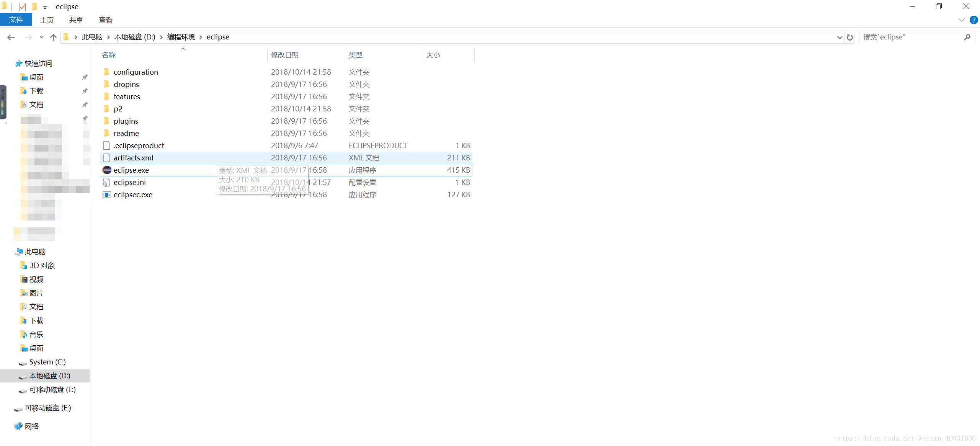This screenshot has width=980, height=446.
Task: Select 此电脑 in the navigation pane
Action: (35, 252)
